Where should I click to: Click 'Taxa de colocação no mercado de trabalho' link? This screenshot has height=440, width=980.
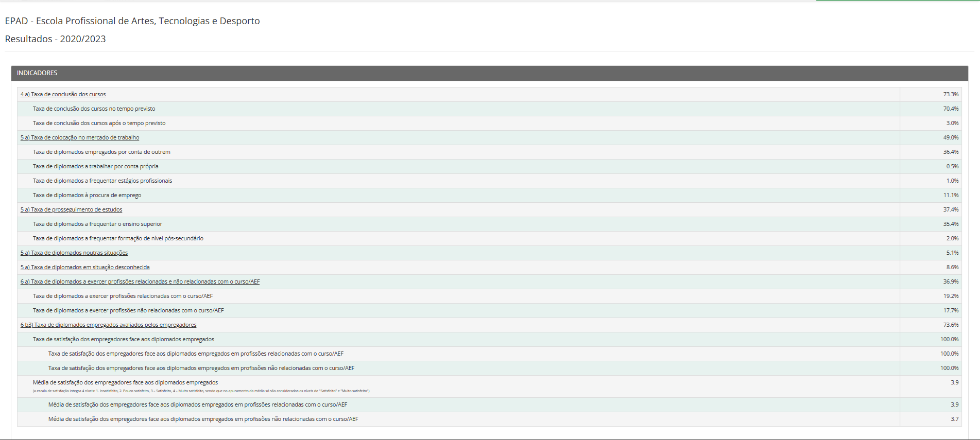(80, 137)
